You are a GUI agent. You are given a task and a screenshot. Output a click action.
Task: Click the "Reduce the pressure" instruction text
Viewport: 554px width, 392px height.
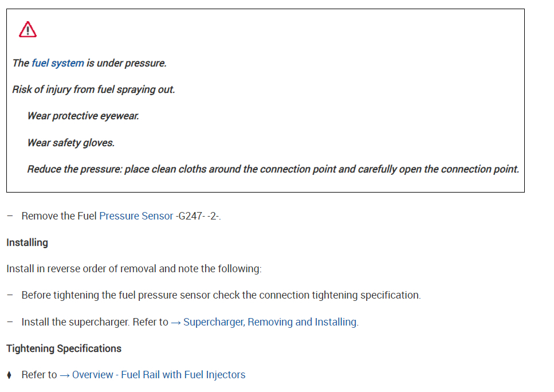point(273,169)
